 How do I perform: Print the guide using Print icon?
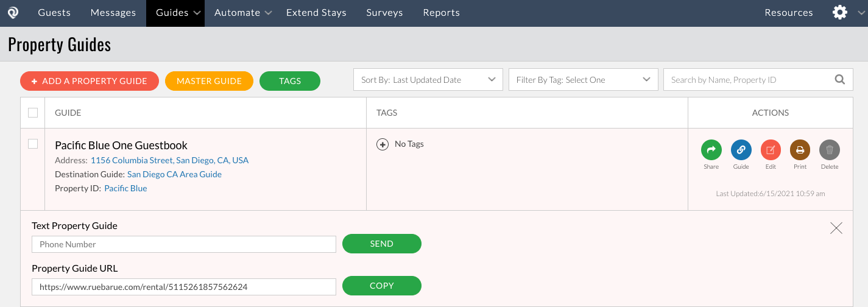click(x=800, y=150)
